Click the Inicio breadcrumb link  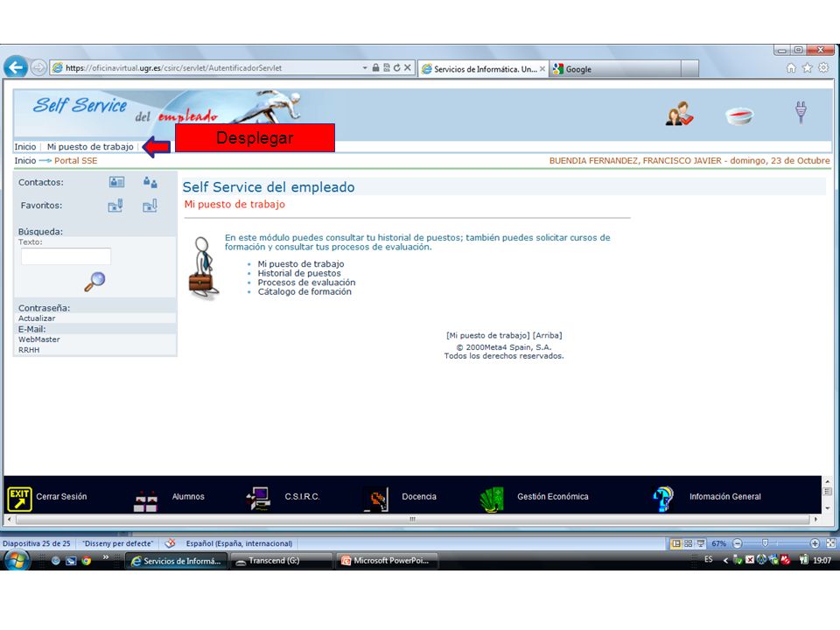click(x=25, y=161)
